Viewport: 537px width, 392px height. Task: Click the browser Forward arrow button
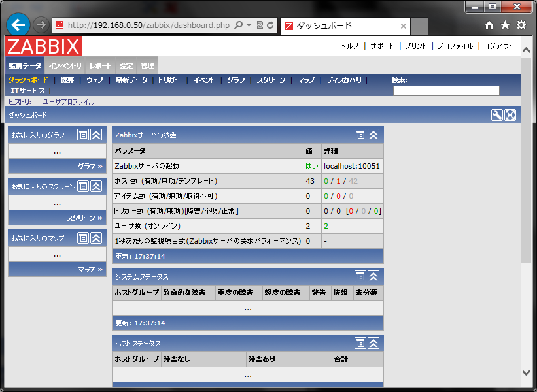[41, 25]
